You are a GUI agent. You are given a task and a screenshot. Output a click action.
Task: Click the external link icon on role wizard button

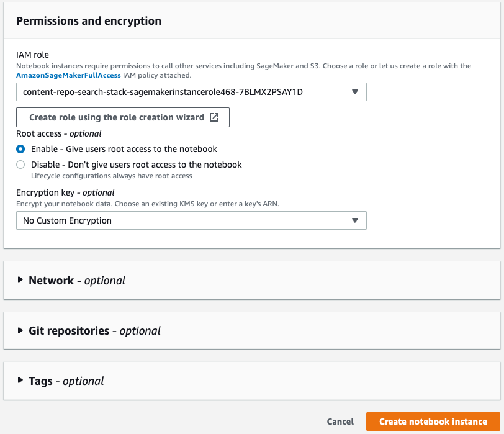click(214, 117)
